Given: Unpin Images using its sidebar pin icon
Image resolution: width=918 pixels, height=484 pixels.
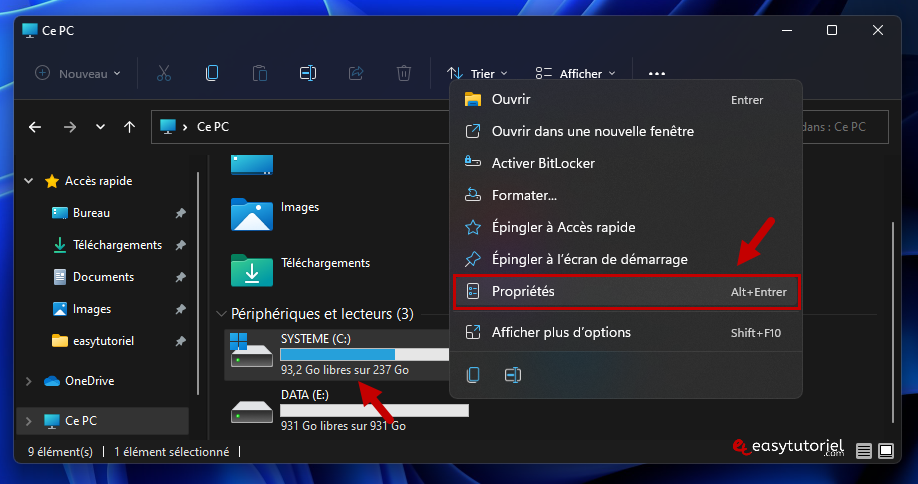Looking at the screenshot, I should click(180, 309).
